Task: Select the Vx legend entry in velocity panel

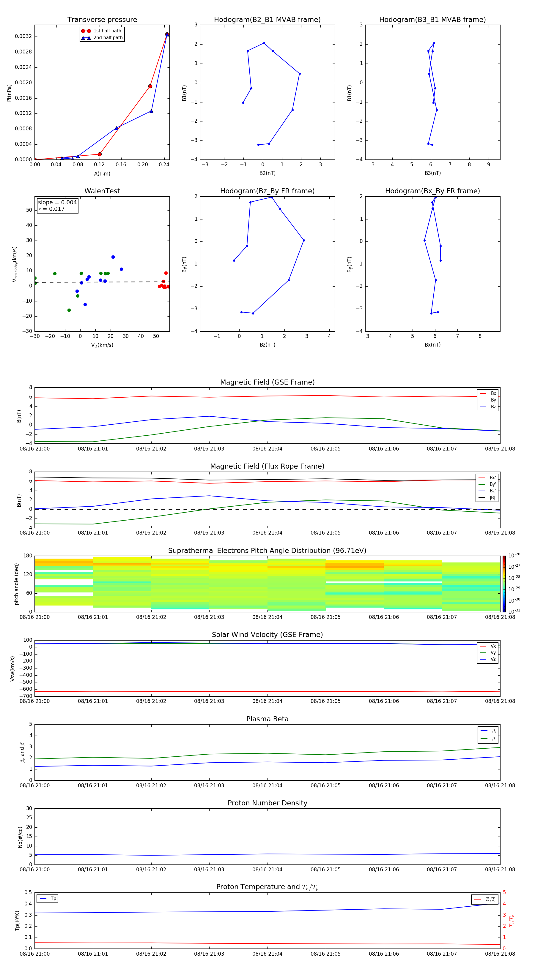Action: coord(488,646)
